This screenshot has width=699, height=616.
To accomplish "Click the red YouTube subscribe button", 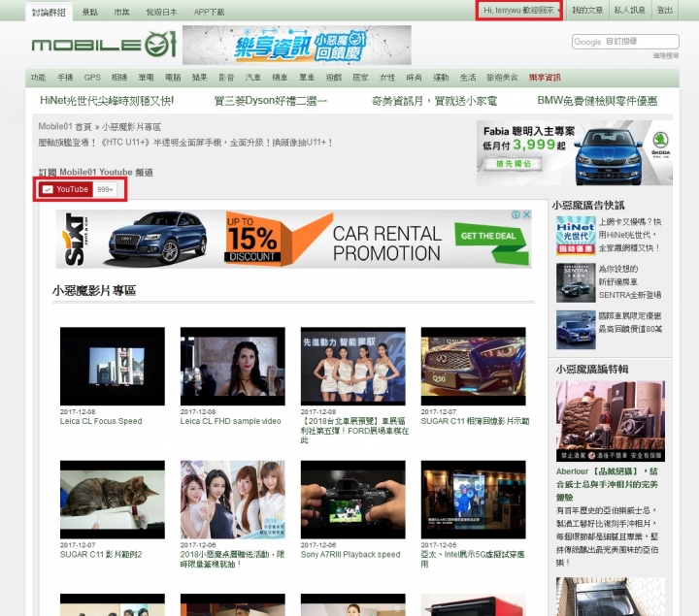I will (66, 189).
